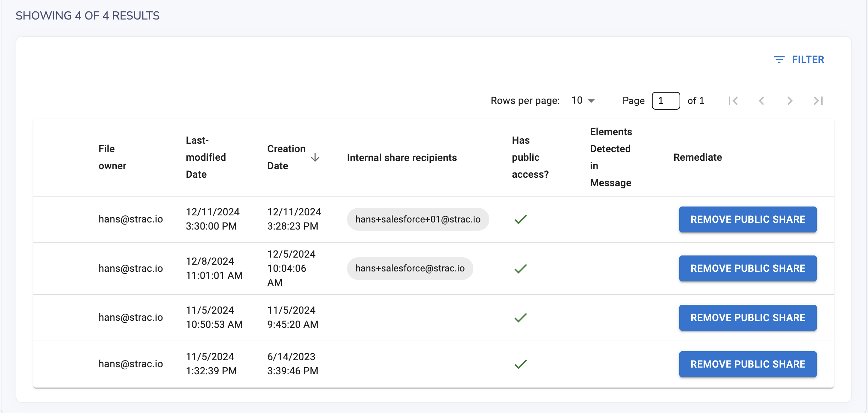The width and height of the screenshot is (868, 413).
Task: Remove public share for 12/11/2024 file
Action: click(x=748, y=219)
